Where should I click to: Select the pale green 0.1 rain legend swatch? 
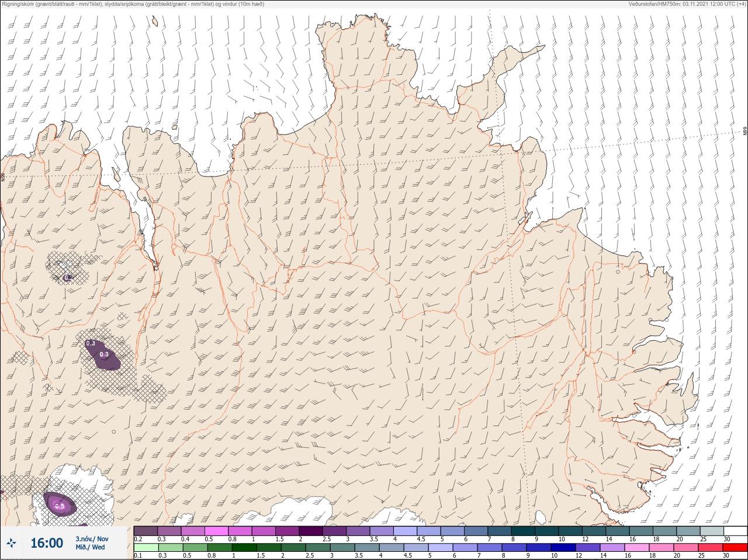point(146,548)
